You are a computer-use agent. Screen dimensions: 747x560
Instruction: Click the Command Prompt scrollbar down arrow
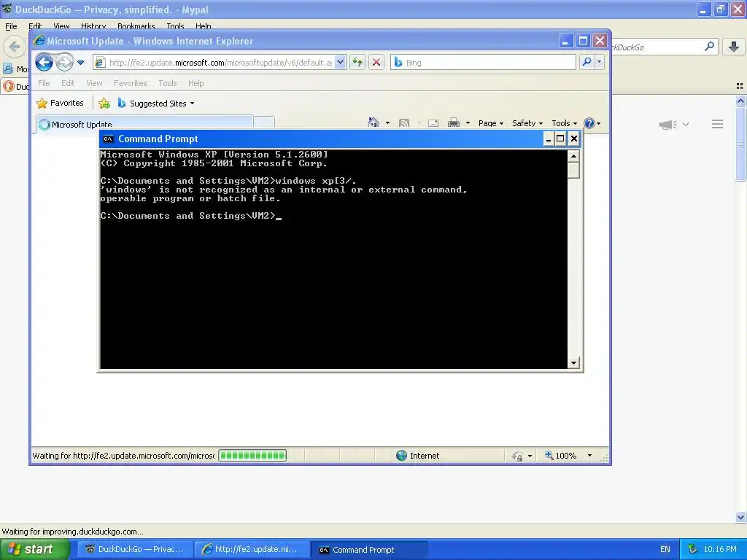(573, 363)
